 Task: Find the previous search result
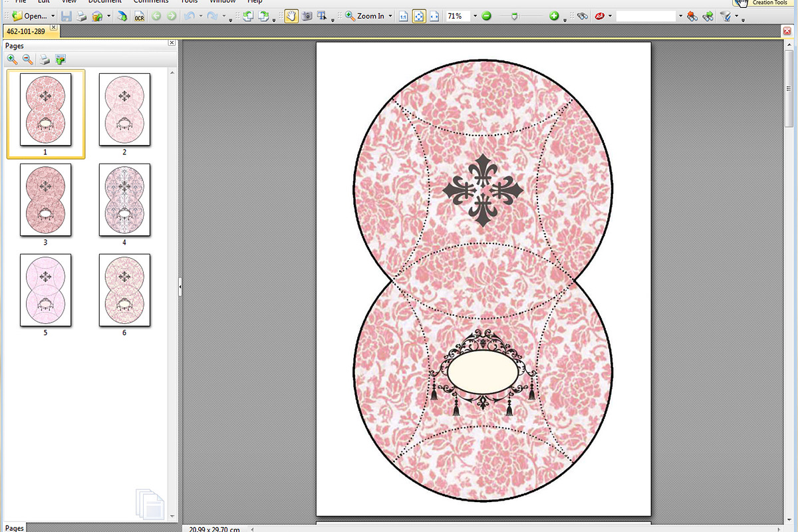692,16
